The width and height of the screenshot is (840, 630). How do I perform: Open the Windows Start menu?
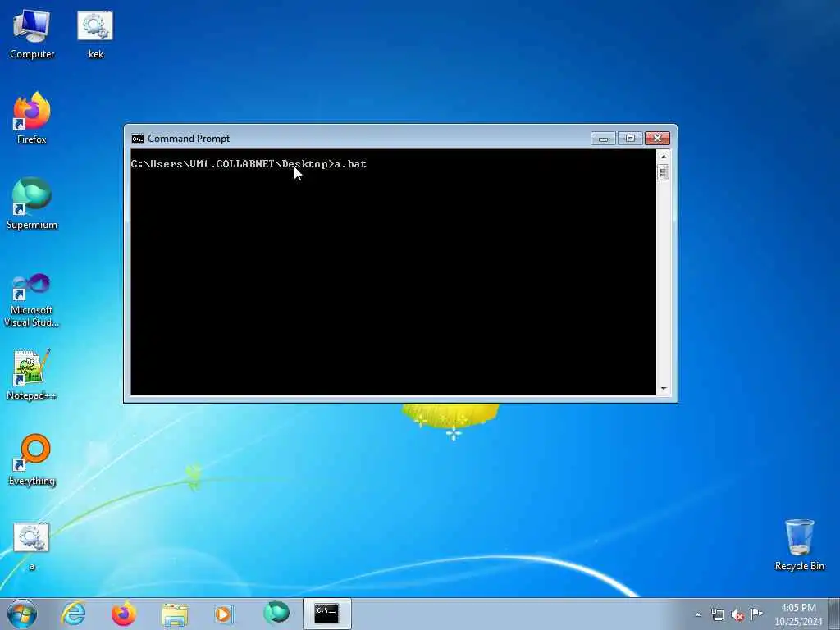click(x=22, y=614)
